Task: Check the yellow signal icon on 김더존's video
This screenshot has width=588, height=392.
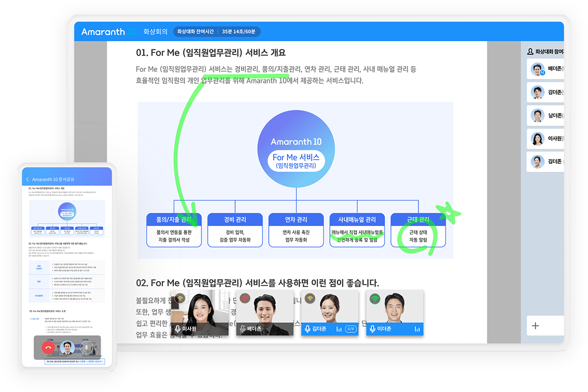Action: tap(310, 298)
